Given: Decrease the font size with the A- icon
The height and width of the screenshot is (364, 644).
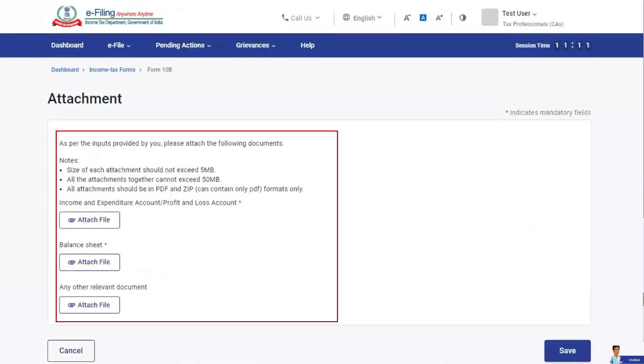Looking at the screenshot, I should (x=407, y=18).
